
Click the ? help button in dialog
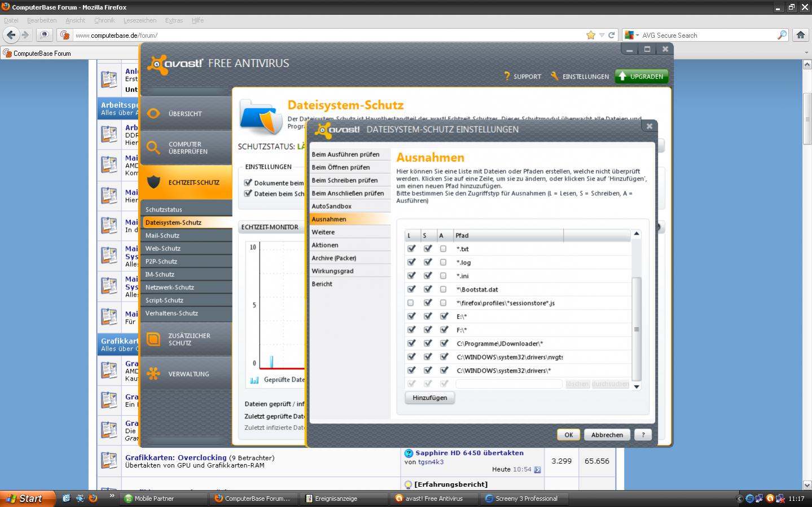(x=643, y=435)
